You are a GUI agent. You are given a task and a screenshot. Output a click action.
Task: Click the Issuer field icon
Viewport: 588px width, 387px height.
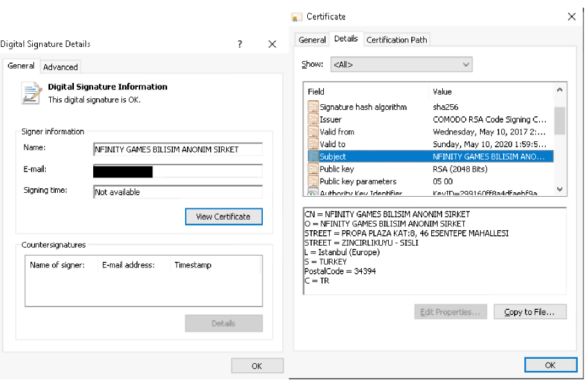pyautogui.click(x=313, y=120)
